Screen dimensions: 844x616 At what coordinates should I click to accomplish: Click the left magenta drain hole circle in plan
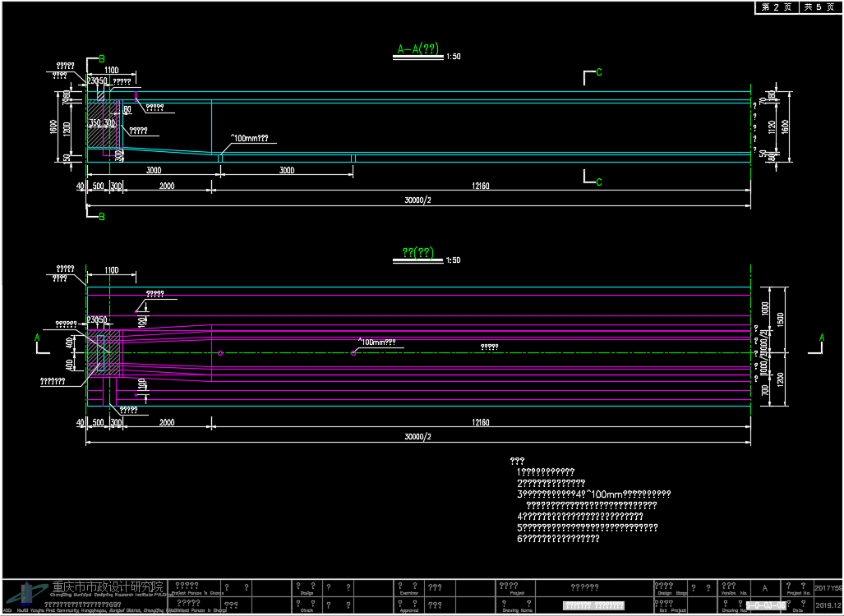[220, 353]
